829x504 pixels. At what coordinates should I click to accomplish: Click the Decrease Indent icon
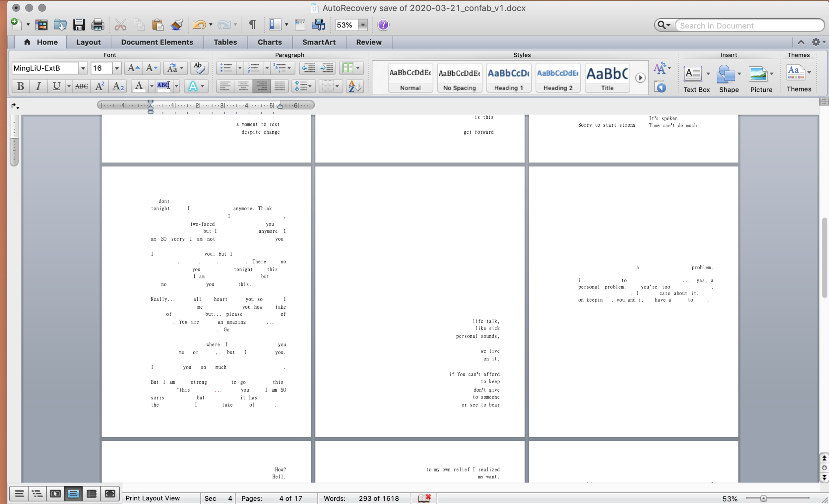(308, 68)
